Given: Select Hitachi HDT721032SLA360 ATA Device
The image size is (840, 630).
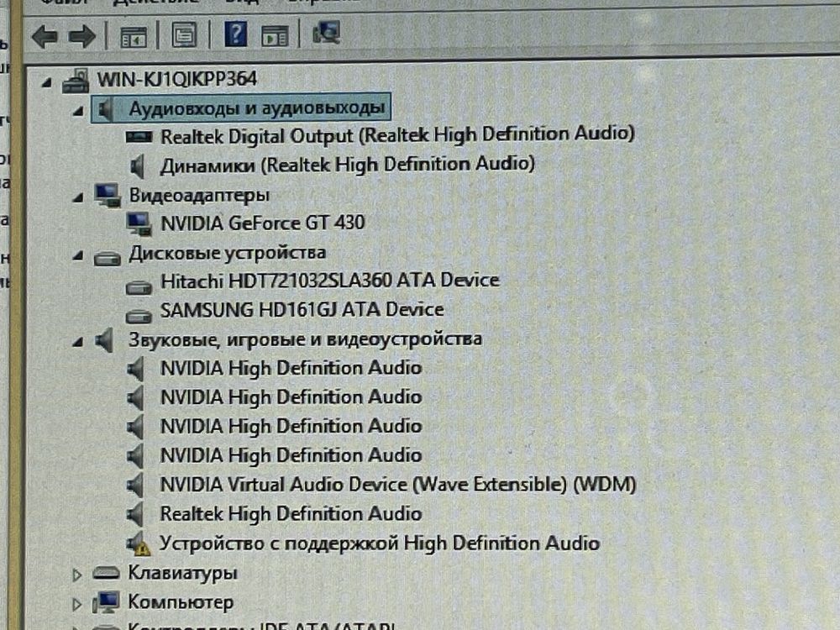Looking at the screenshot, I should point(330,281).
